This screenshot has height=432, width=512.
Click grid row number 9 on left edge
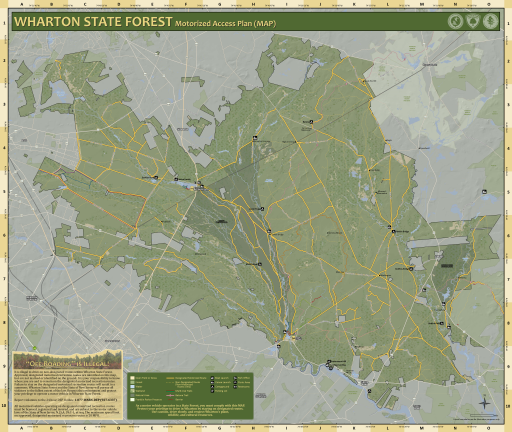[4, 366]
